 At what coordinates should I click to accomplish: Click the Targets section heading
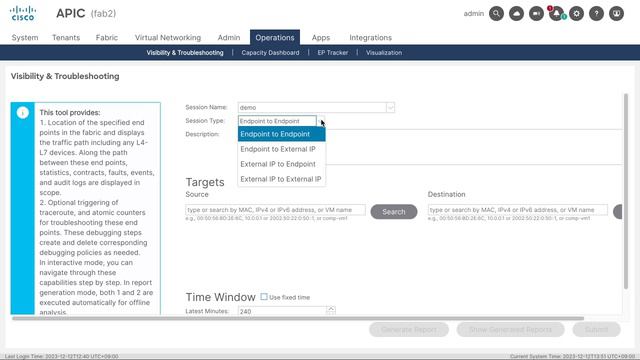click(x=205, y=182)
